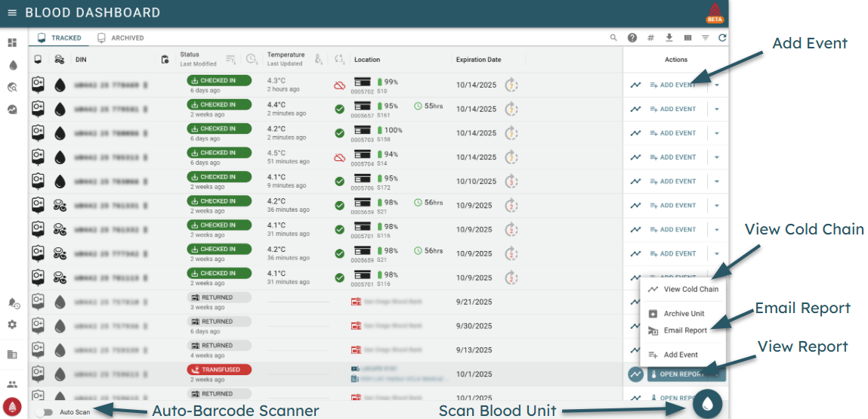
Task: Click the filter list icon in the toolbar
Action: pos(706,38)
